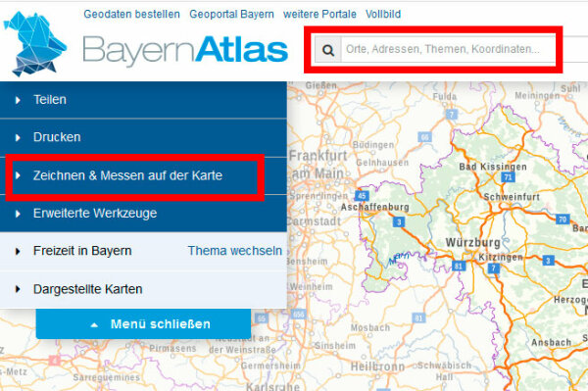The height and width of the screenshot is (391, 588).
Task: Open the Geoportal Bayern link
Action: coord(231,15)
